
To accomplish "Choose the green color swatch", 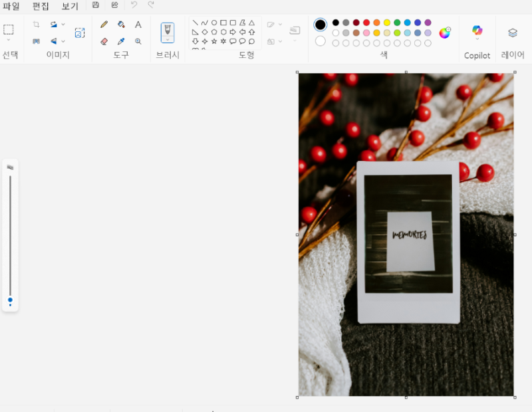I will (x=397, y=23).
